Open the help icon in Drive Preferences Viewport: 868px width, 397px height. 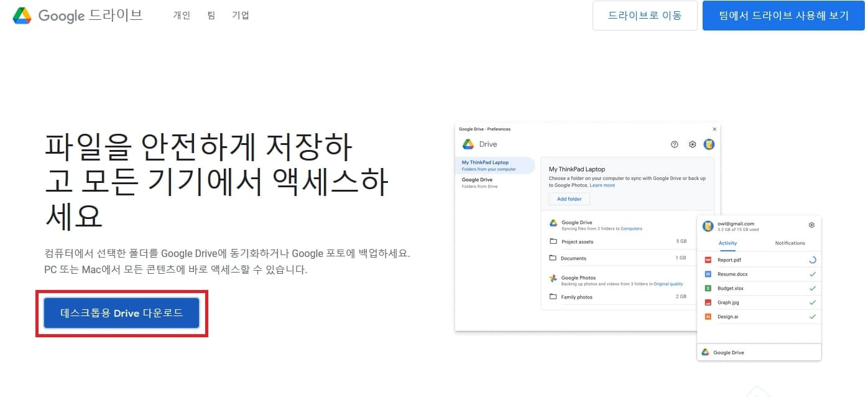[x=674, y=144]
